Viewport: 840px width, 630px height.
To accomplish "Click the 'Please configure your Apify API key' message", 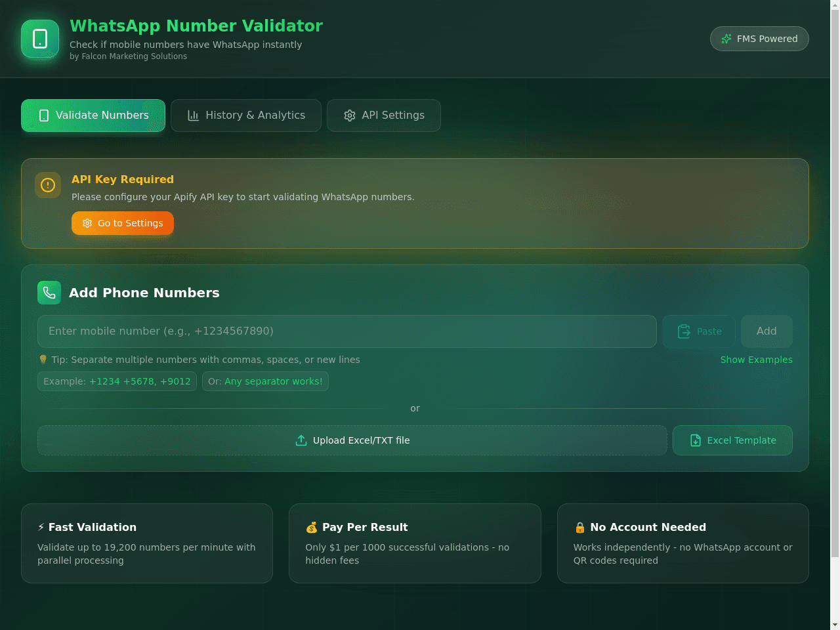I will (x=243, y=197).
